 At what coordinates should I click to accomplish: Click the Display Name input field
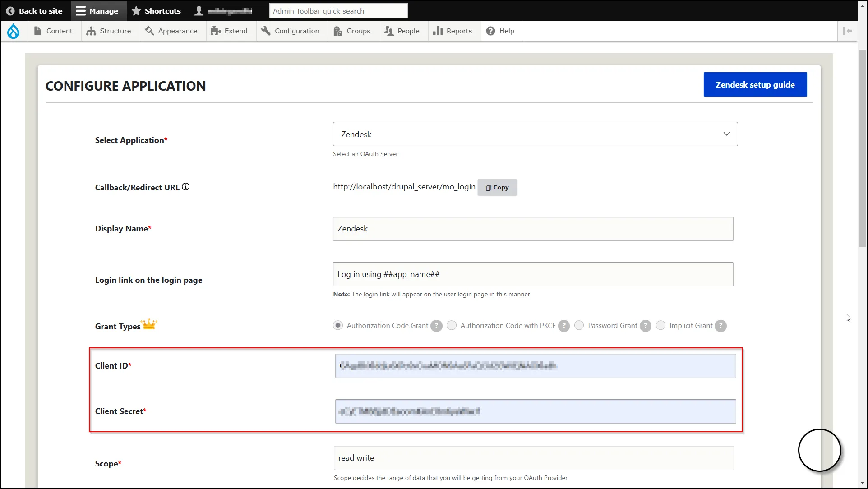533,229
